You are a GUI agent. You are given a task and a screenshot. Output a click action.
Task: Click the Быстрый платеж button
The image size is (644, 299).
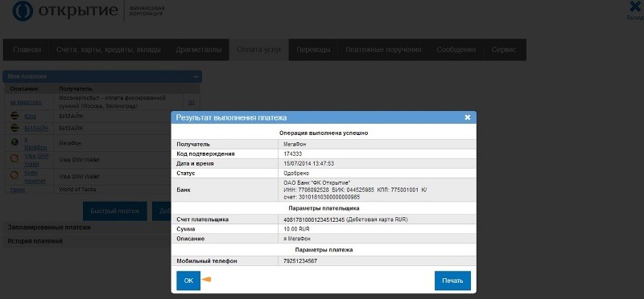pos(115,211)
